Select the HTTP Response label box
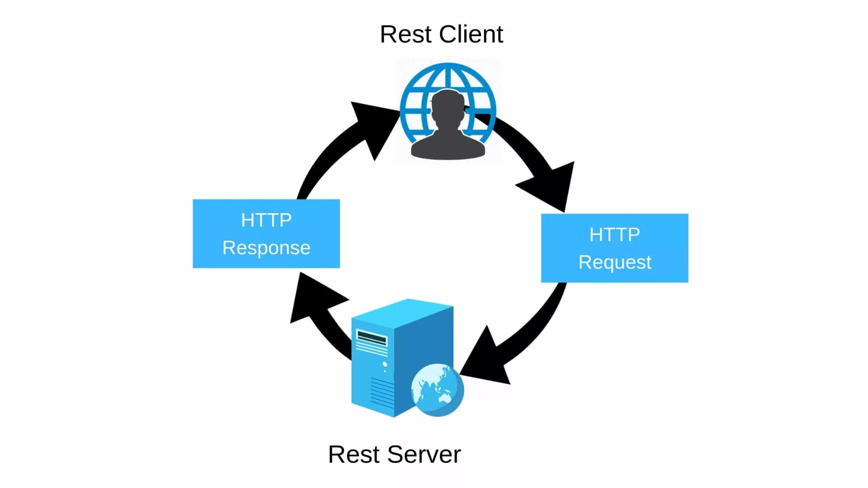Viewport: 868px width, 488px height. [267, 234]
